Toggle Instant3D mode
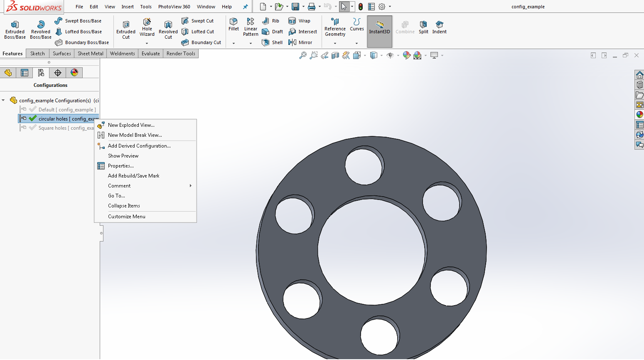 (380, 32)
